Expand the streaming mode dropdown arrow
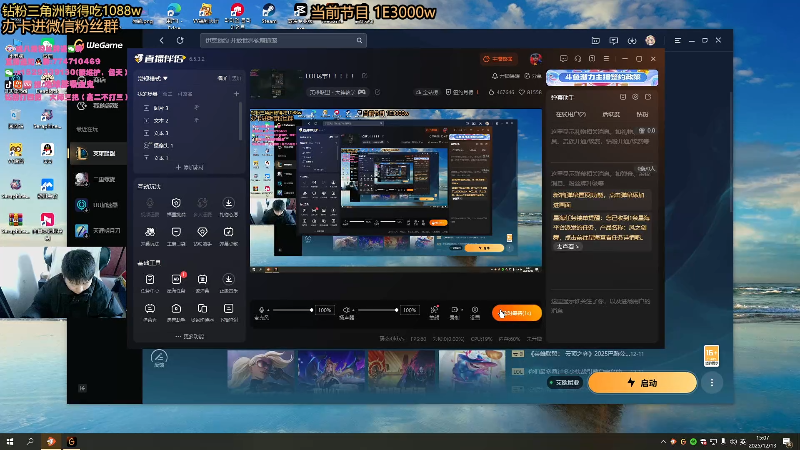Screen dimensions: 800x450 (165, 79)
